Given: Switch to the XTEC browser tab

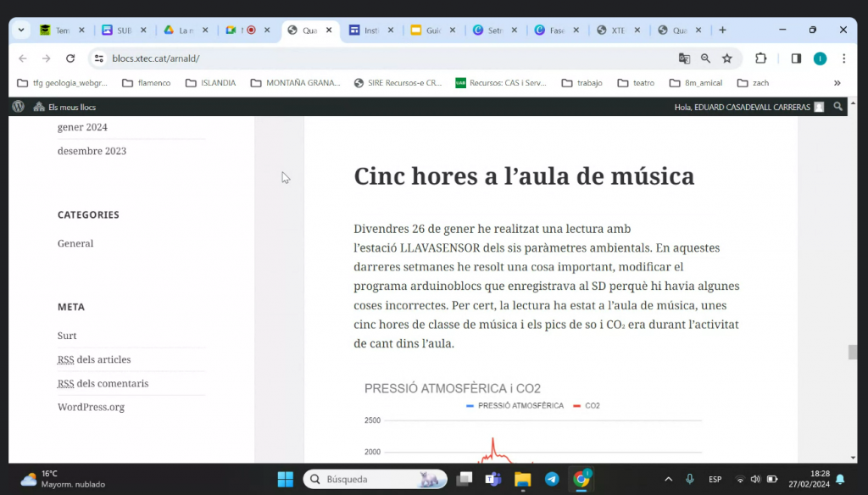Looking at the screenshot, I should (617, 31).
